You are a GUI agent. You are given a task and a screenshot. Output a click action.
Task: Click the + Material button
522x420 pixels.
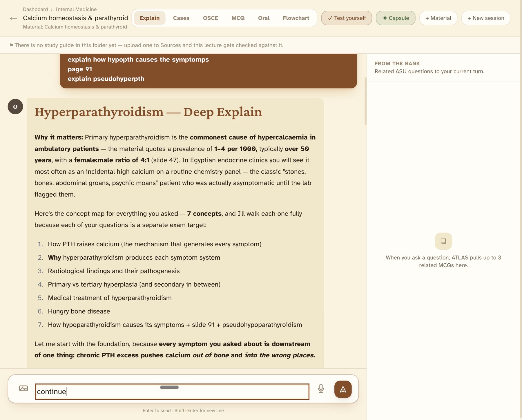click(438, 18)
